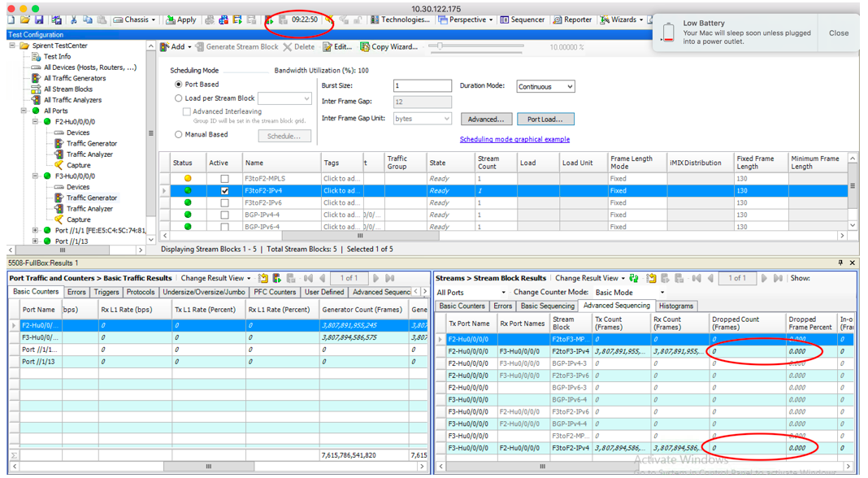Click the Save icon in the main toolbar
This screenshot has height=478, width=868.
(x=40, y=20)
